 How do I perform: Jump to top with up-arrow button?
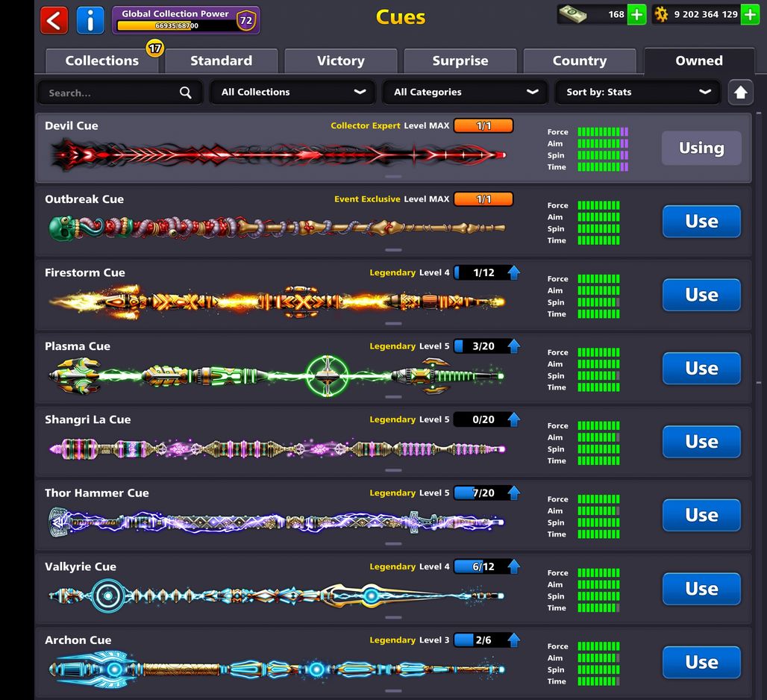[x=740, y=93]
